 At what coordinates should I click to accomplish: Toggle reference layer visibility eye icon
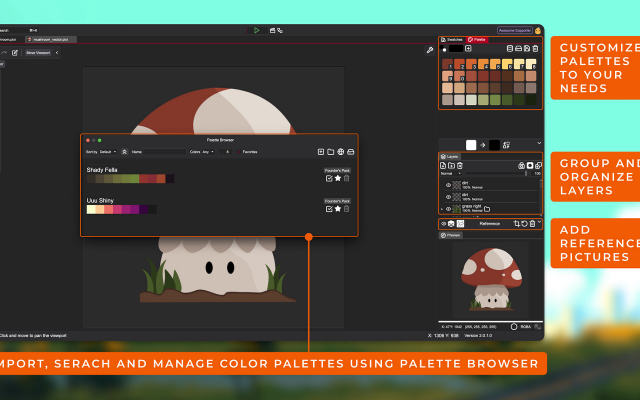(x=444, y=224)
